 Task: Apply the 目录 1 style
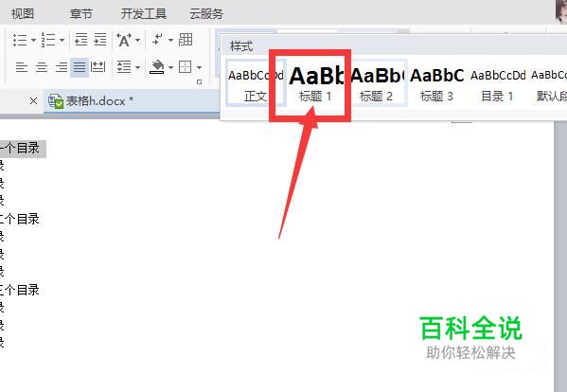click(498, 83)
